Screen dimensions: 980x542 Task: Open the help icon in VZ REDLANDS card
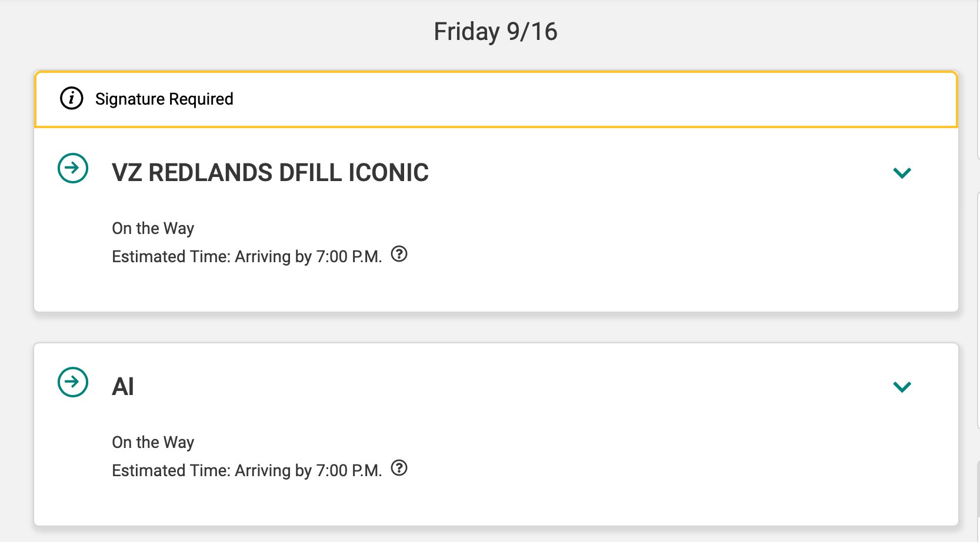(x=399, y=254)
